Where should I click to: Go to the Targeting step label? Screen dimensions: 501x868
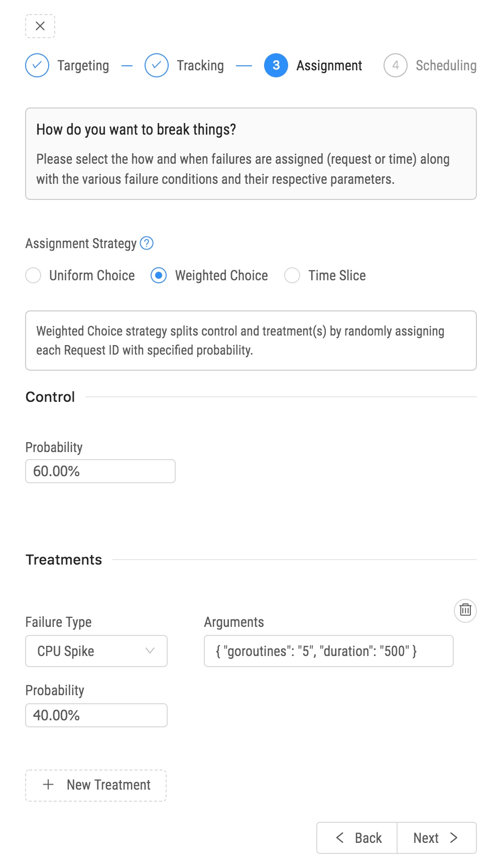[83, 65]
